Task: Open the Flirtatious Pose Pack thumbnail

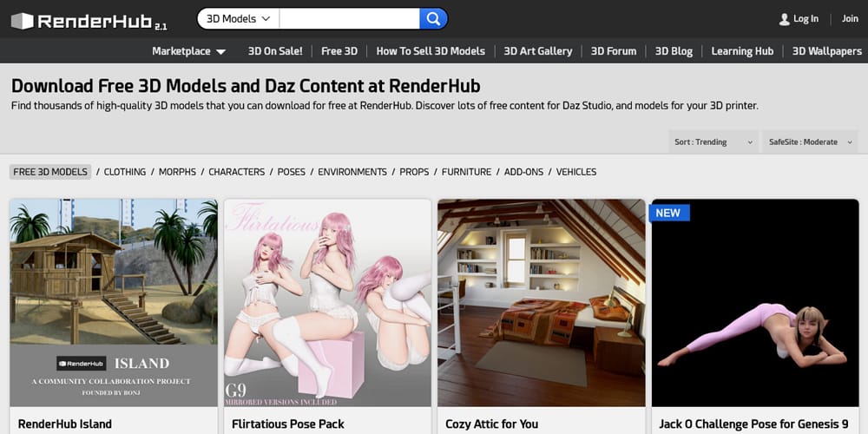Action: pyautogui.click(x=328, y=303)
